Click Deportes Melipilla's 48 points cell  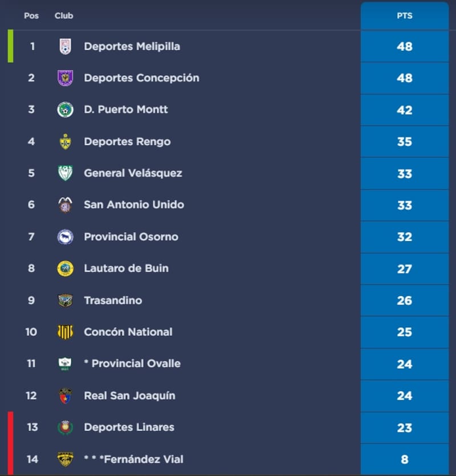tap(404, 47)
